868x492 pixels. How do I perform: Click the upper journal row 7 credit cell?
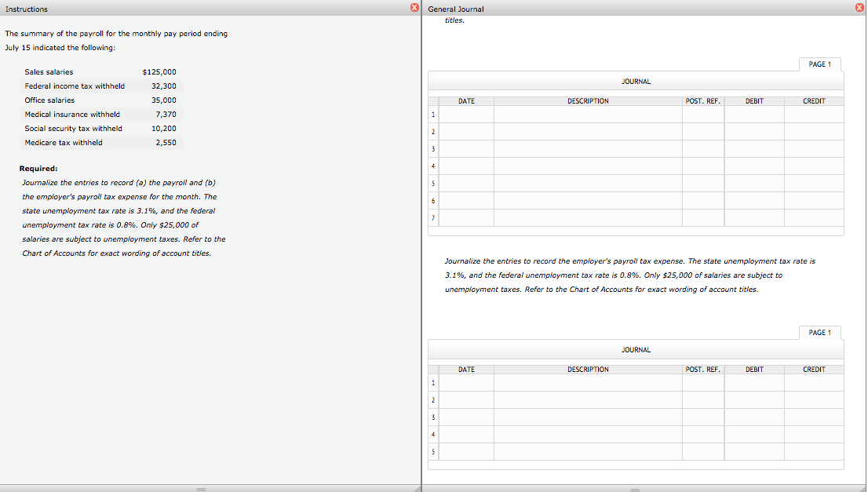814,217
